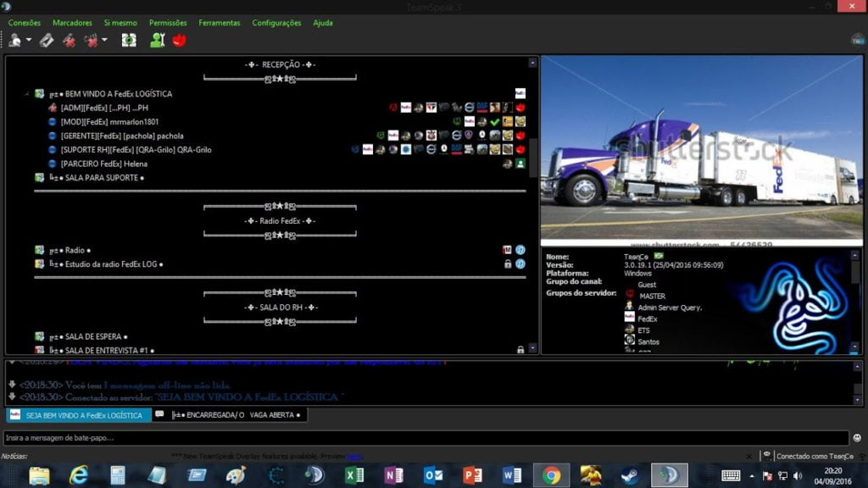
Task: Click channel icon of BEM VINDO A FedEx LOGÍSTICA
Action: [x=39, y=94]
